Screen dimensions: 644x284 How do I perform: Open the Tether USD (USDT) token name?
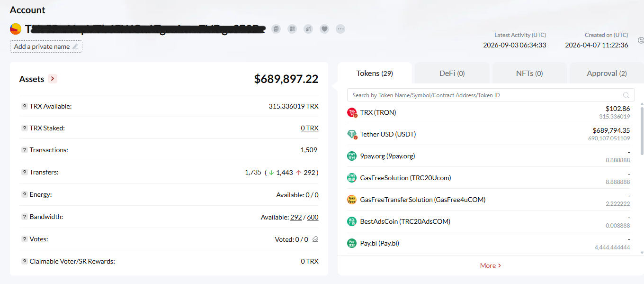tap(388, 134)
